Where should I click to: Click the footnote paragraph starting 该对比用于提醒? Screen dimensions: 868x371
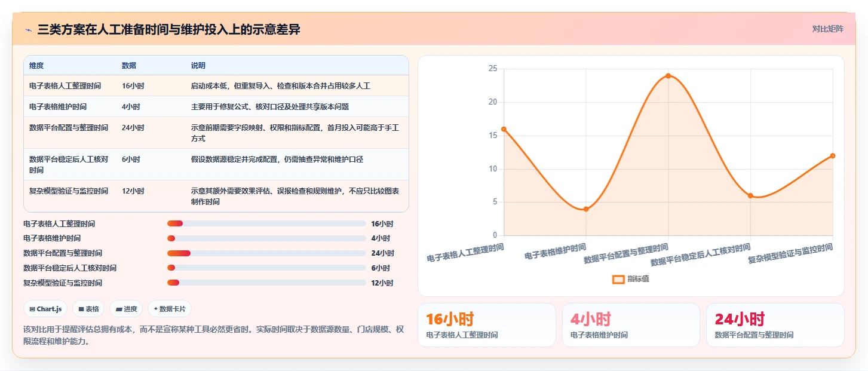click(214, 335)
